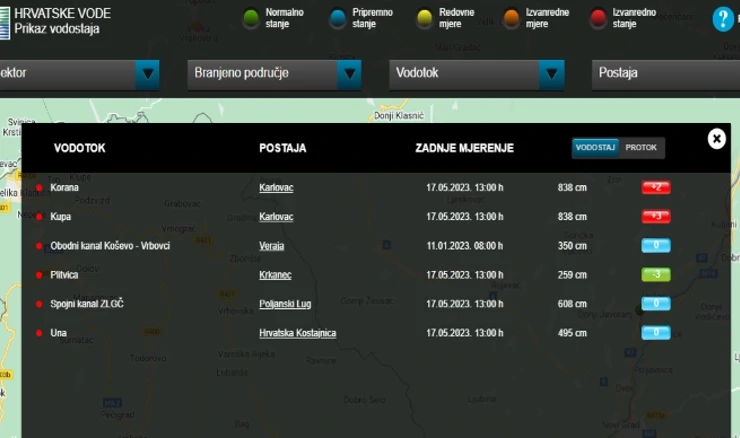Switch to the PROTOK view
The height and width of the screenshot is (438, 740).
[641, 148]
